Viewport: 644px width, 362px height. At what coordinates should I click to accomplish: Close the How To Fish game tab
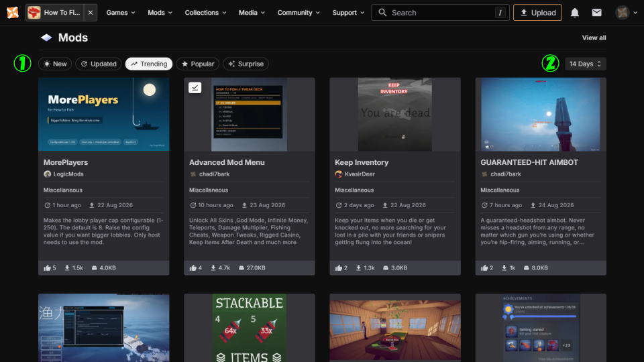tap(91, 12)
